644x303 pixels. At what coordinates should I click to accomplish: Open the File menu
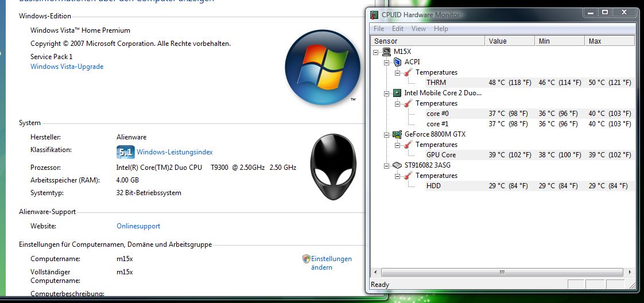pyautogui.click(x=379, y=29)
